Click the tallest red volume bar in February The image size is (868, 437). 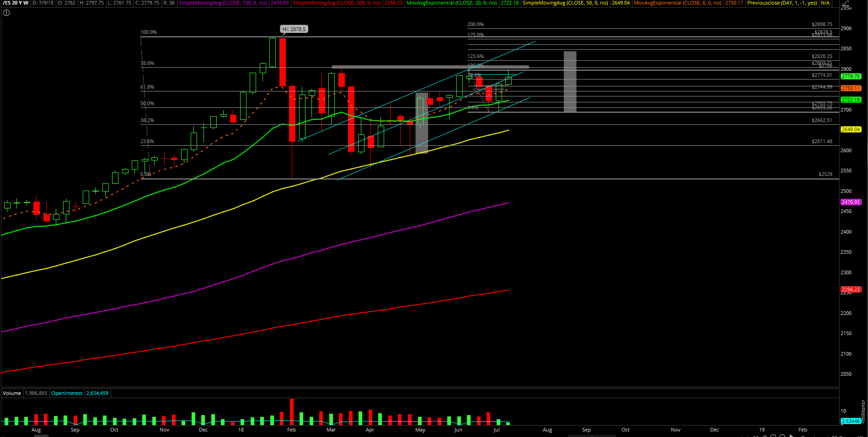(x=292, y=411)
